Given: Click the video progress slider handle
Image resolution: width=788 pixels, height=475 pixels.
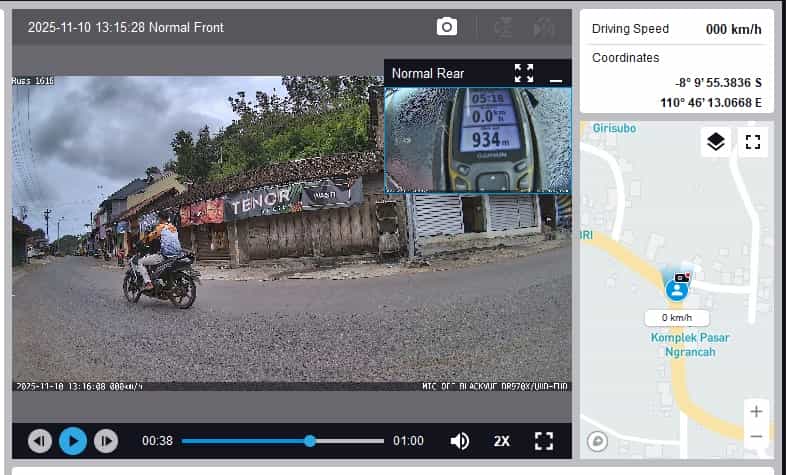Looking at the screenshot, I should (x=310, y=441).
